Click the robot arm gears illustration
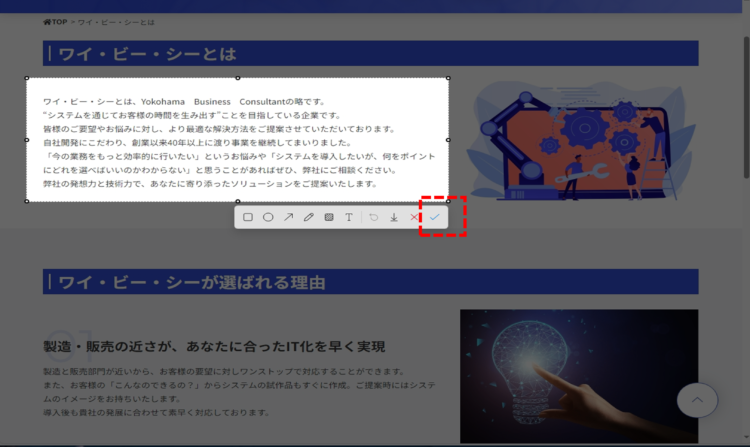Screen dimensions: 750x447 (x=580, y=141)
